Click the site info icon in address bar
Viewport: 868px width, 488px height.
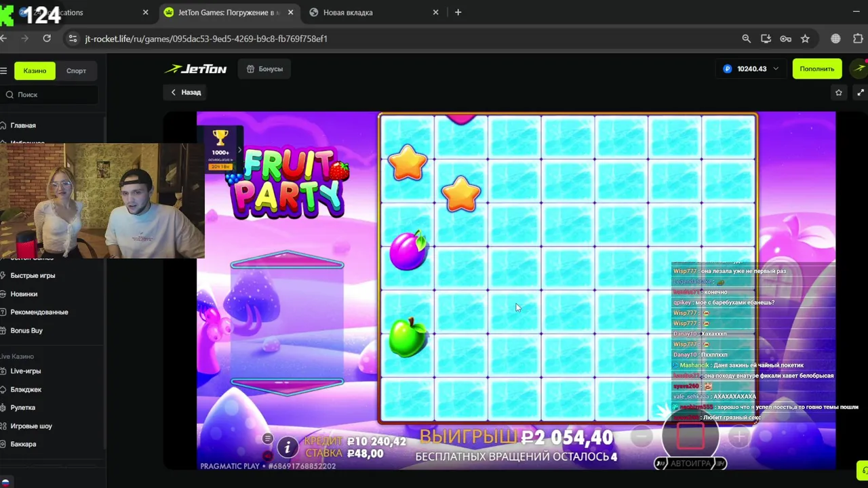click(x=73, y=39)
